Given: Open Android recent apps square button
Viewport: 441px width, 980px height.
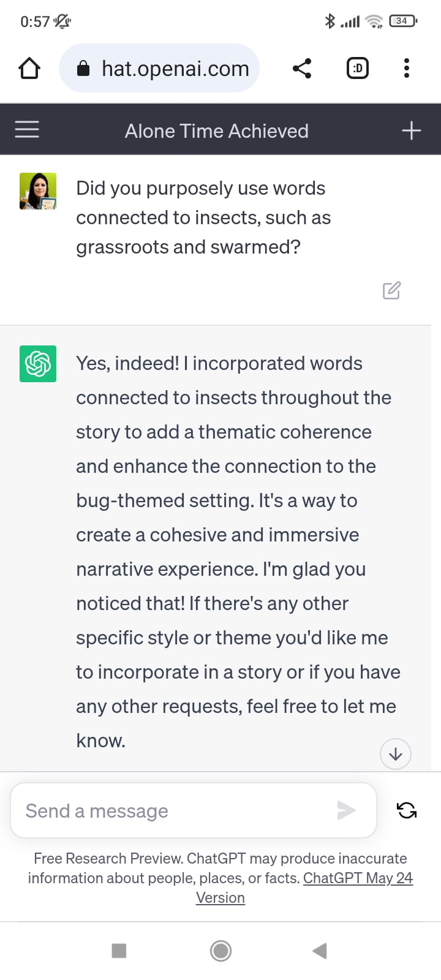Looking at the screenshot, I should (x=119, y=951).
